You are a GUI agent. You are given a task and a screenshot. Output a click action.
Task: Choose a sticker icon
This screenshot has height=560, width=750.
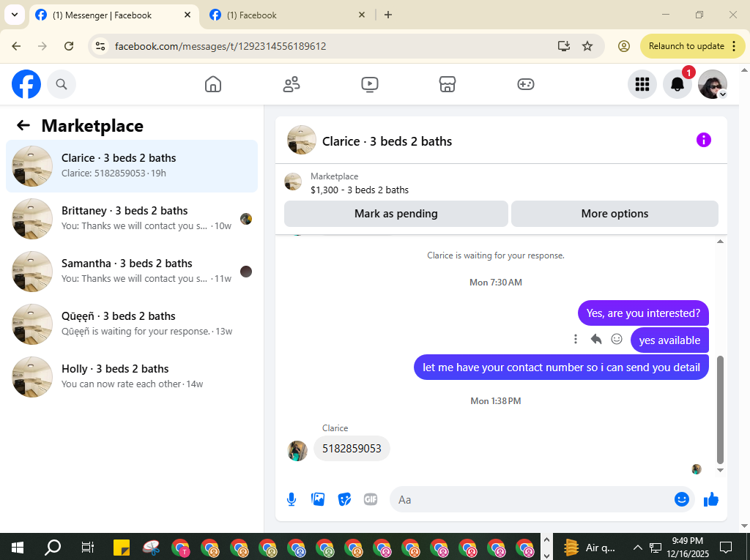(x=344, y=500)
